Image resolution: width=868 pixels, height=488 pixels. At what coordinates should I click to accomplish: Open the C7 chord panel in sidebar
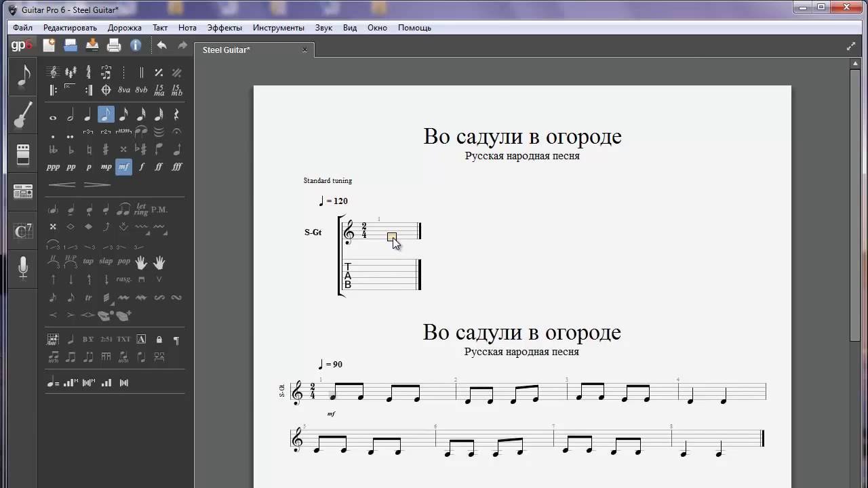[x=23, y=231]
